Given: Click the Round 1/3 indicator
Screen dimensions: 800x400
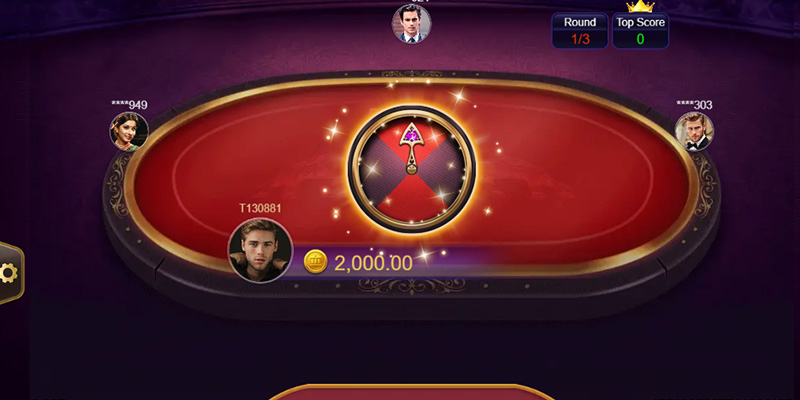Looking at the screenshot, I should pos(580,31).
